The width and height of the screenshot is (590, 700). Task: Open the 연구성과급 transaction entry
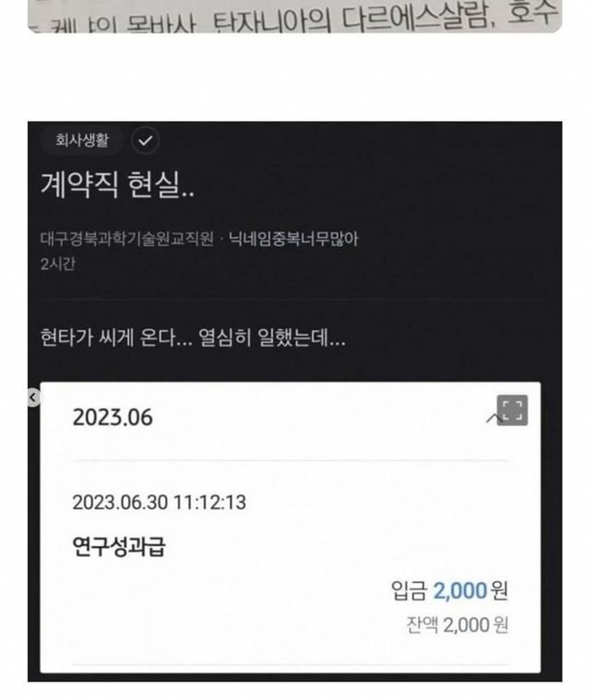click(119, 547)
